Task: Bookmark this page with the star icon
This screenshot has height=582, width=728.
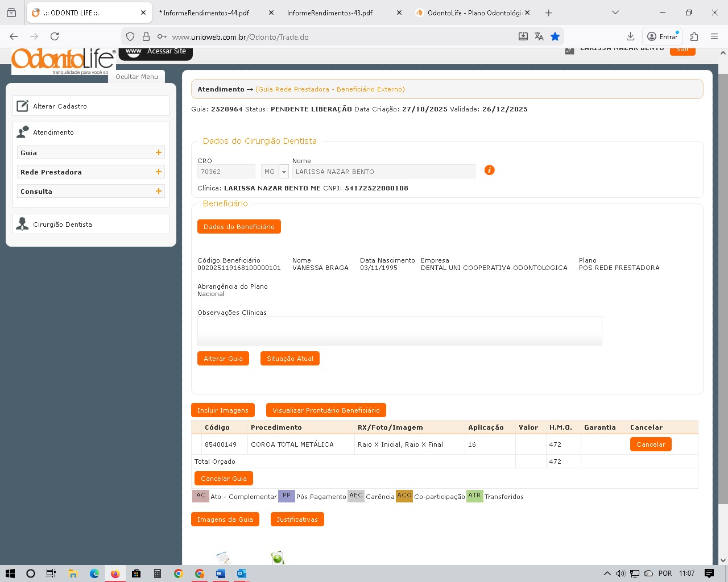Action: point(555,36)
